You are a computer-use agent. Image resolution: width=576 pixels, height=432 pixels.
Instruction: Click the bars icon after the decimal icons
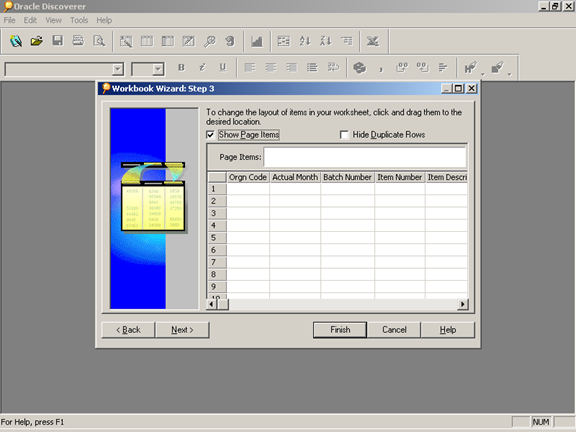click(x=443, y=68)
